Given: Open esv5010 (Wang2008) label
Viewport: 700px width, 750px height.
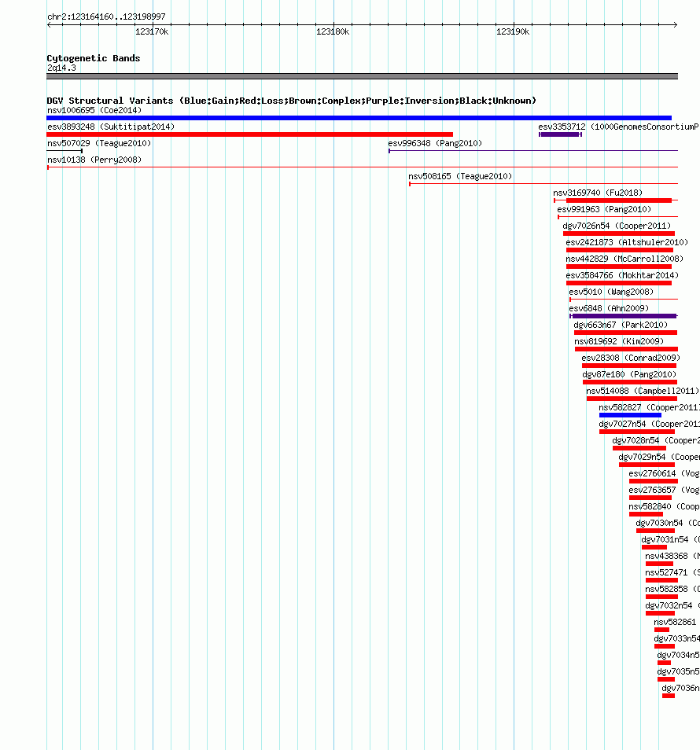Looking at the screenshot, I should coord(611,292).
